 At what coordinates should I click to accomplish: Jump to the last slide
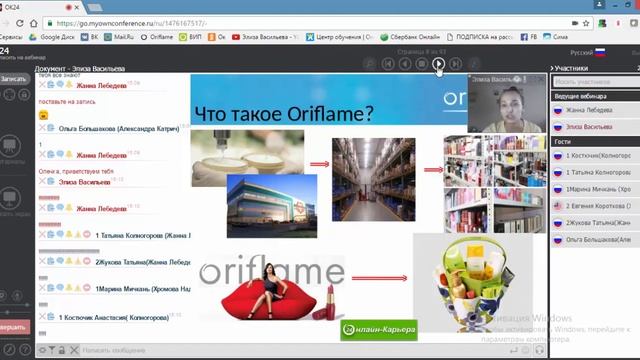pyautogui.click(x=456, y=64)
